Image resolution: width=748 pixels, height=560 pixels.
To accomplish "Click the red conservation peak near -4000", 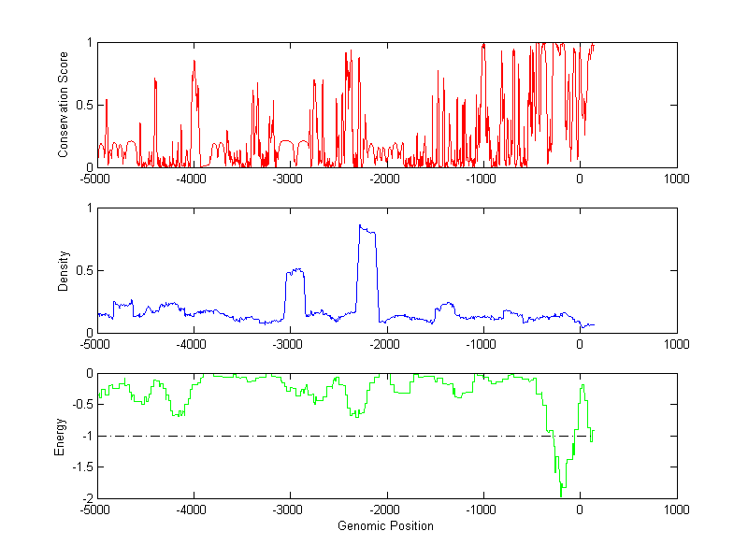I will [194, 64].
